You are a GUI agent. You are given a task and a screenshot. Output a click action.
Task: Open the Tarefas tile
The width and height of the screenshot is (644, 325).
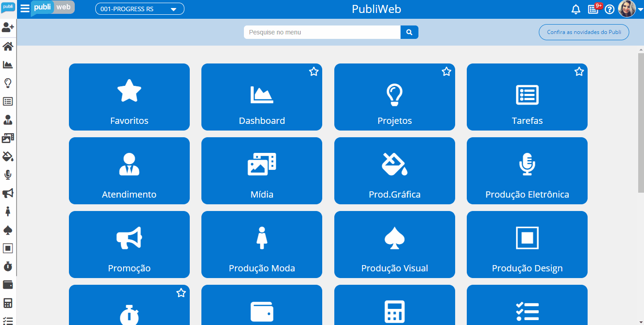pyautogui.click(x=527, y=97)
